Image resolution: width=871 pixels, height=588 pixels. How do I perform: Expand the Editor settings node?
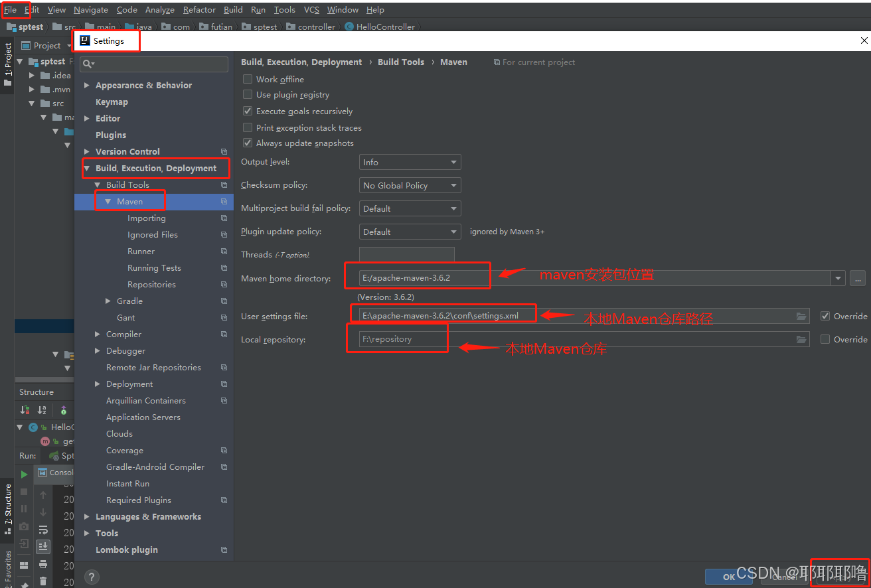(86, 119)
